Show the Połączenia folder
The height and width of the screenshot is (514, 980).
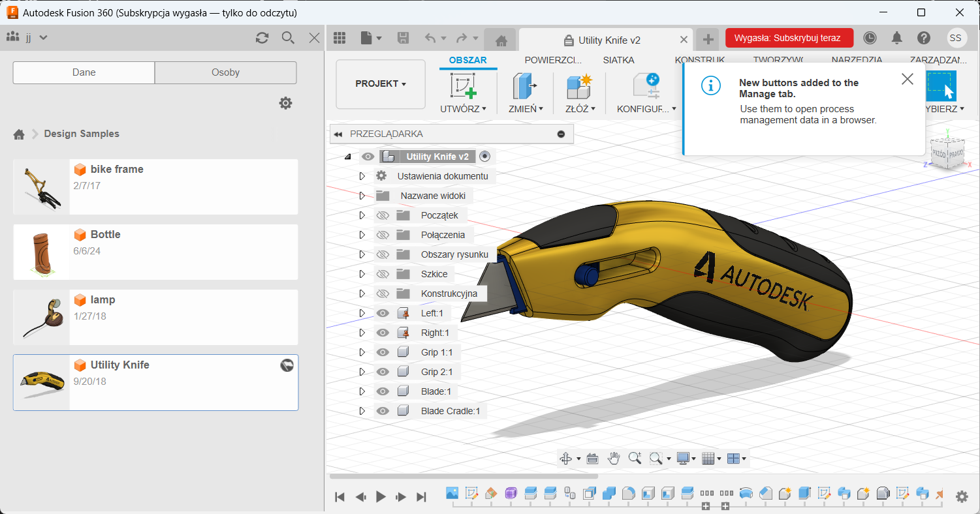(383, 235)
